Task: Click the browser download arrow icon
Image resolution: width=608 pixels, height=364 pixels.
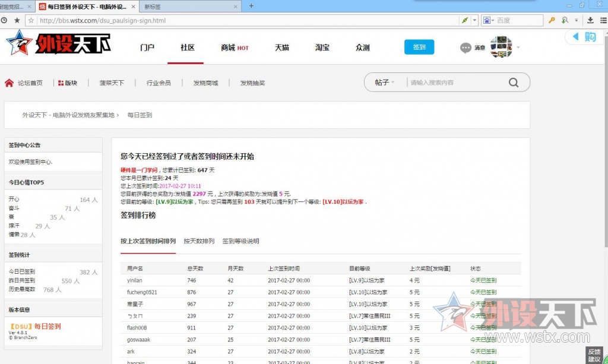Action: pyautogui.click(x=590, y=20)
